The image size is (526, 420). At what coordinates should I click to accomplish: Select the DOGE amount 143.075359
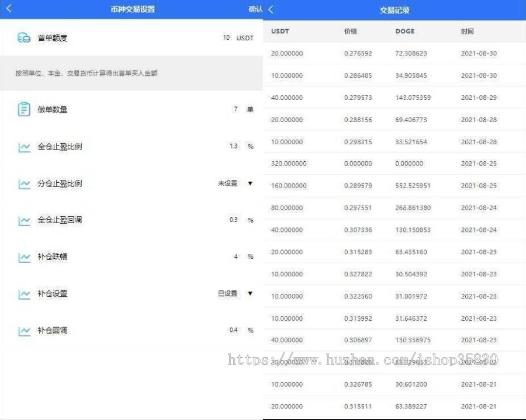click(x=413, y=98)
